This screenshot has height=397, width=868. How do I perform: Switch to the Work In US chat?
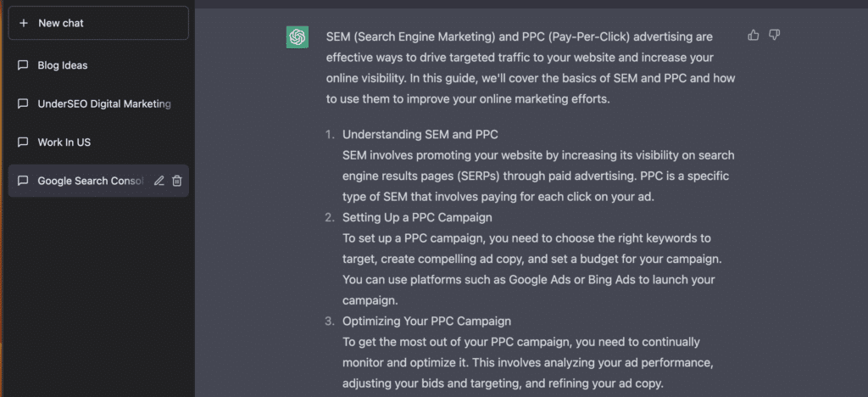click(64, 143)
